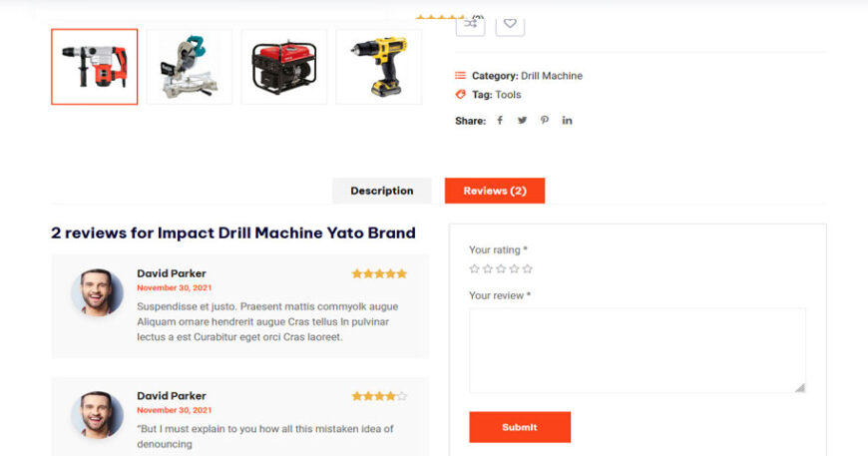Click the compare shuffle icon
Image resolution: width=868 pixels, height=456 pixels.
coord(470,25)
